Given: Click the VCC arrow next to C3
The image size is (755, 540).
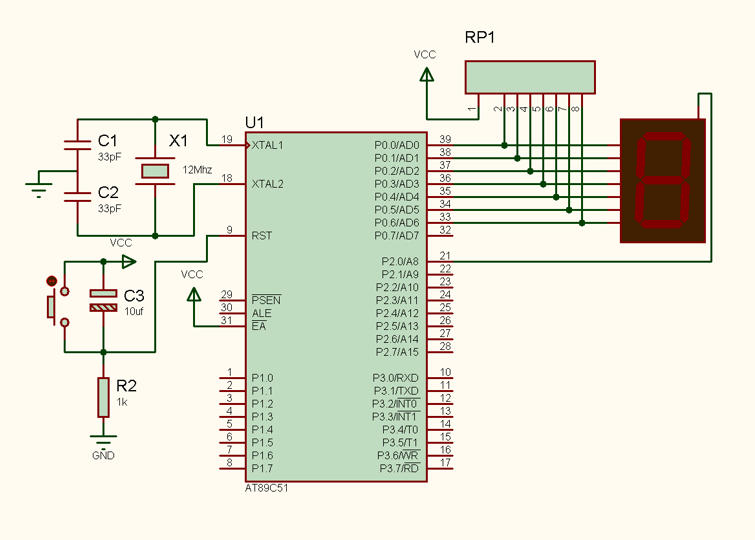Looking at the screenshot, I should [x=129, y=262].
